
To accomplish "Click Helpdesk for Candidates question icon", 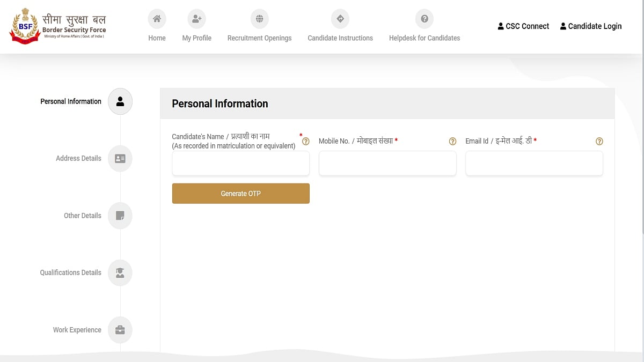I will point(424,19).
